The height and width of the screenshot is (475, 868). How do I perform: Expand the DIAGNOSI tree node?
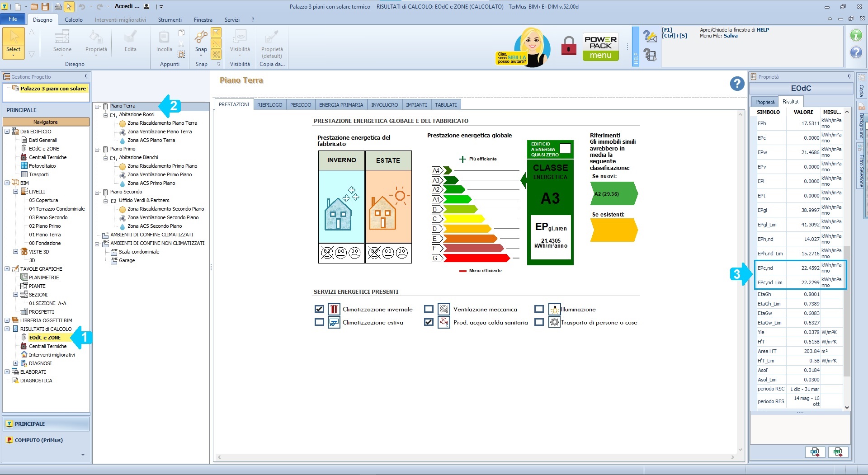tap(16, 363)
